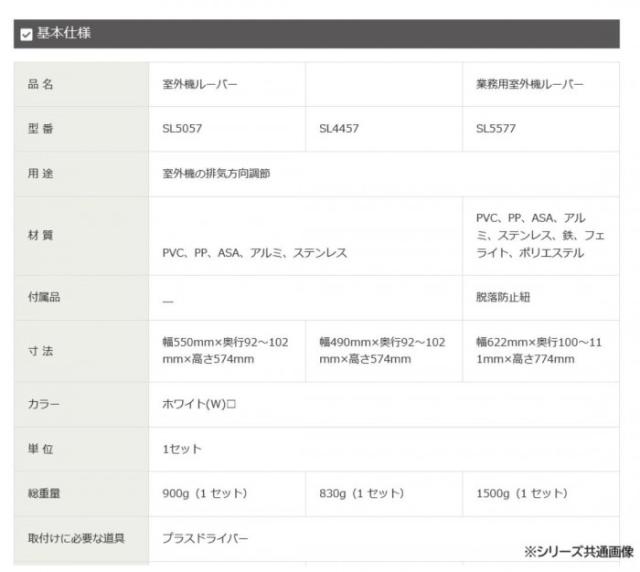This screenshot has width=640, height=572.
Task: Click the 基本仕様 header bar title
Action: pyautogui.click(x=64, y=34)
